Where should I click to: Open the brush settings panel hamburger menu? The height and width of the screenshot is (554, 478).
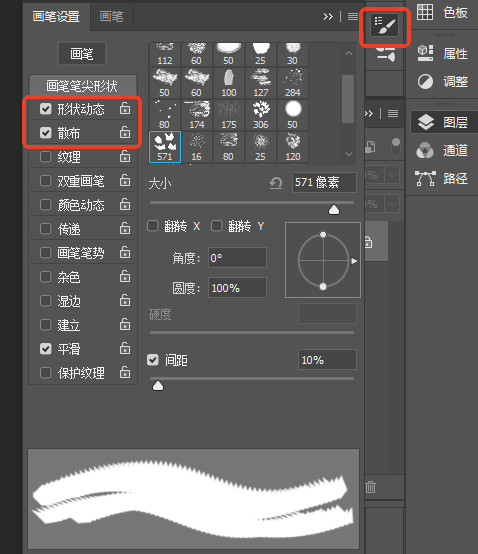pyautogui.click(x=353, y=16)
